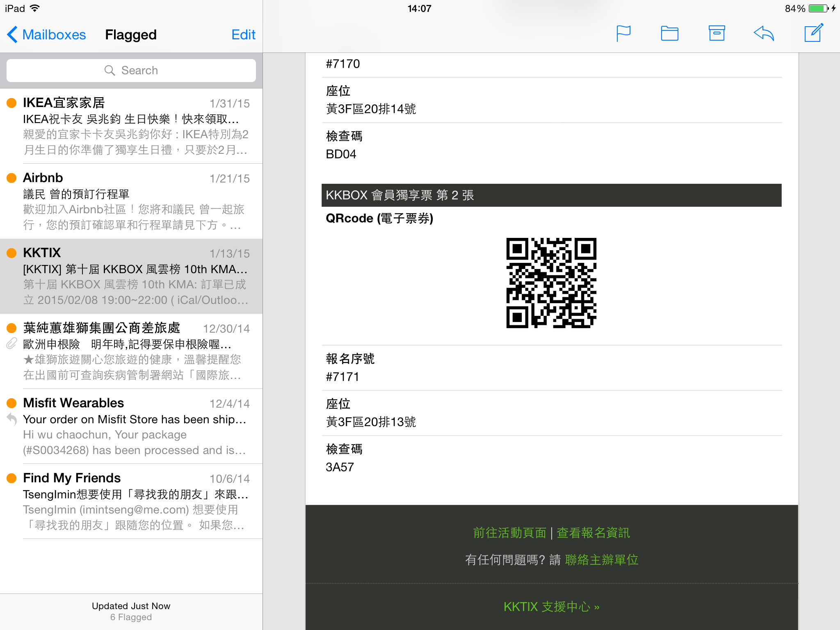The image size is (840, 630).
Task: Tap the orange flag dot on IKEA email
Action: pos(11,103)
